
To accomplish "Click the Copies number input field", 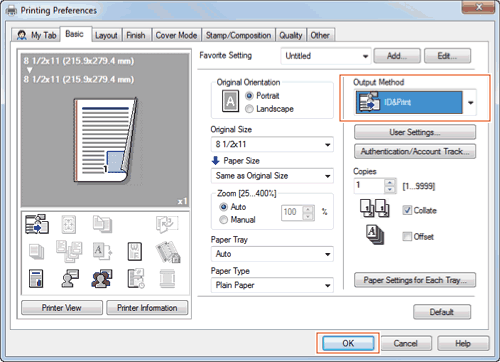I will (369, 186).
